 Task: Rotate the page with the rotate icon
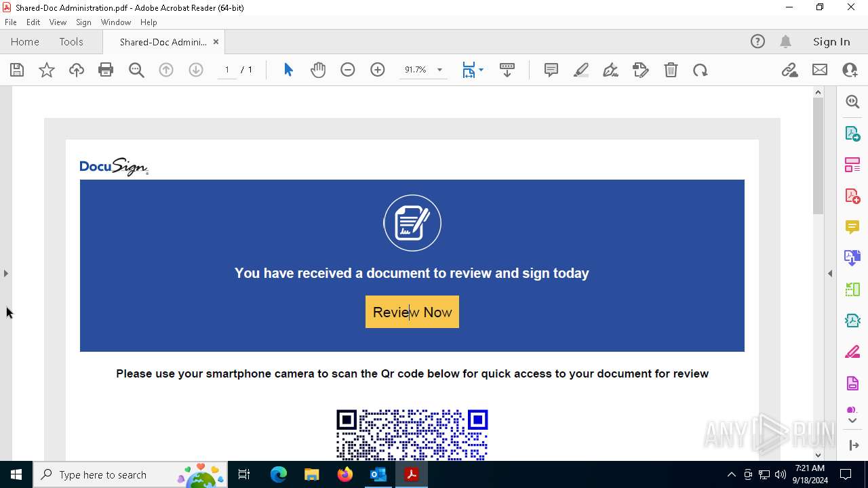tap(701, 70)
